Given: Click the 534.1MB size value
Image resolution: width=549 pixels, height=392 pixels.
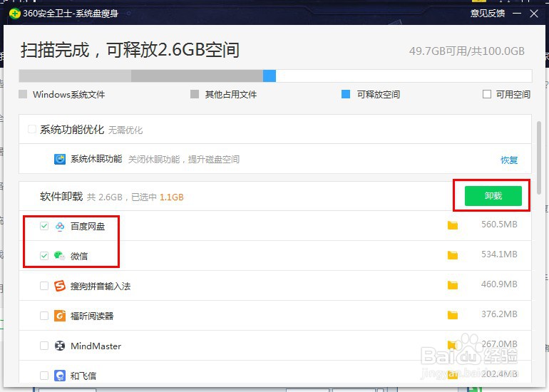Looking at the screenshot, I should (499, 254).
